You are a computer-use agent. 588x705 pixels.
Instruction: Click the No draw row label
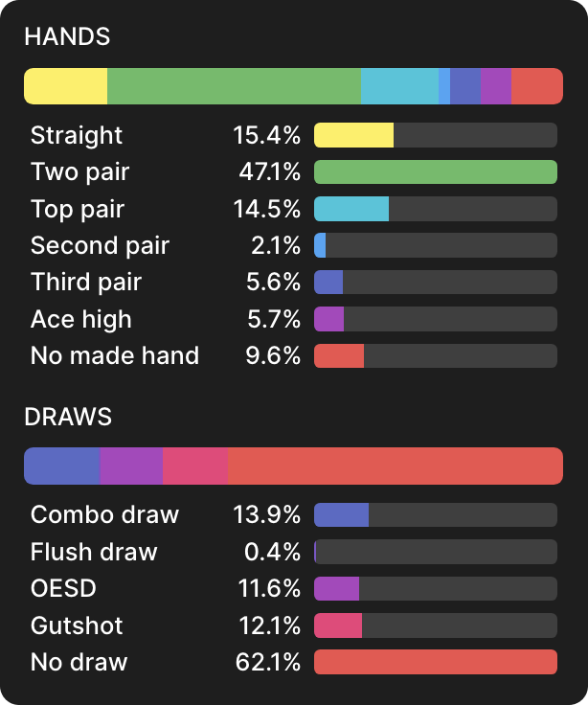(x=79, y=662)
